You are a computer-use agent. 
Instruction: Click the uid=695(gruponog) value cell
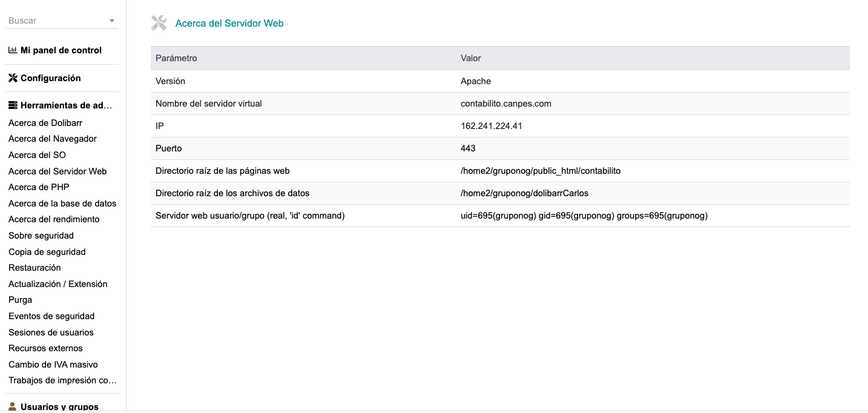(584, 216)
